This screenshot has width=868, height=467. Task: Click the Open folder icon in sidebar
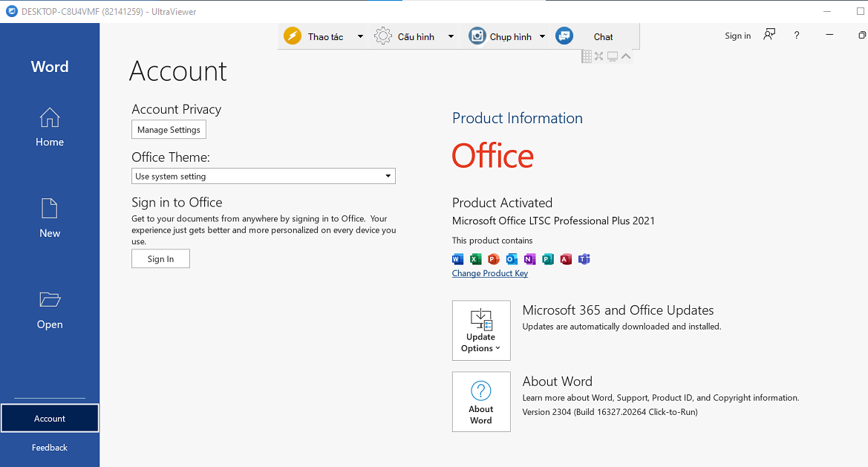click(x=50, y=299)
